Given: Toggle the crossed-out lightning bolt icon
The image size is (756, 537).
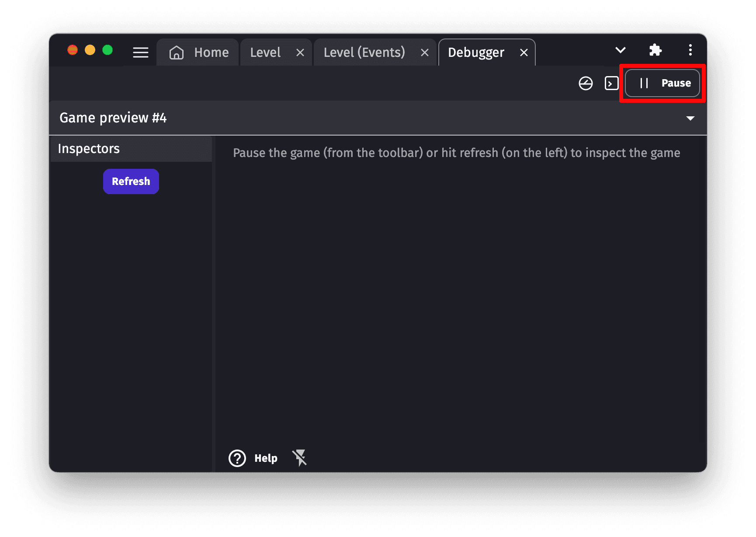Looking at the screenshot, I should point(300,458).
